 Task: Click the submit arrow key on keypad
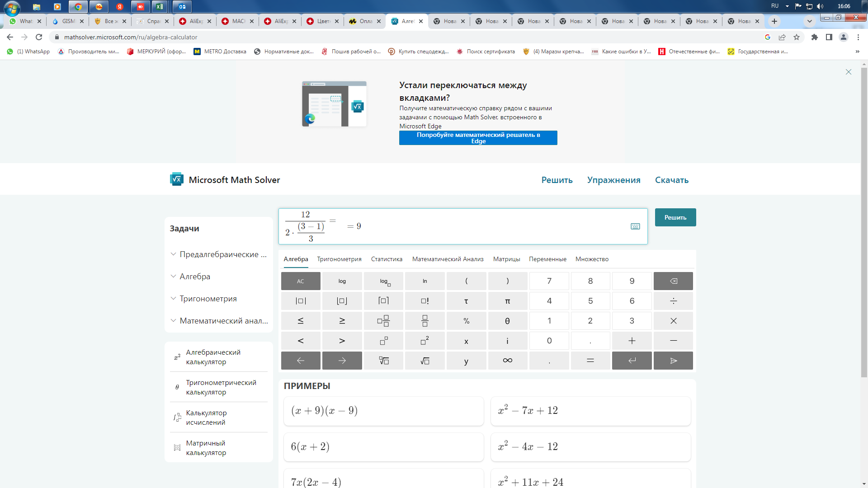[x=673, y=361]
